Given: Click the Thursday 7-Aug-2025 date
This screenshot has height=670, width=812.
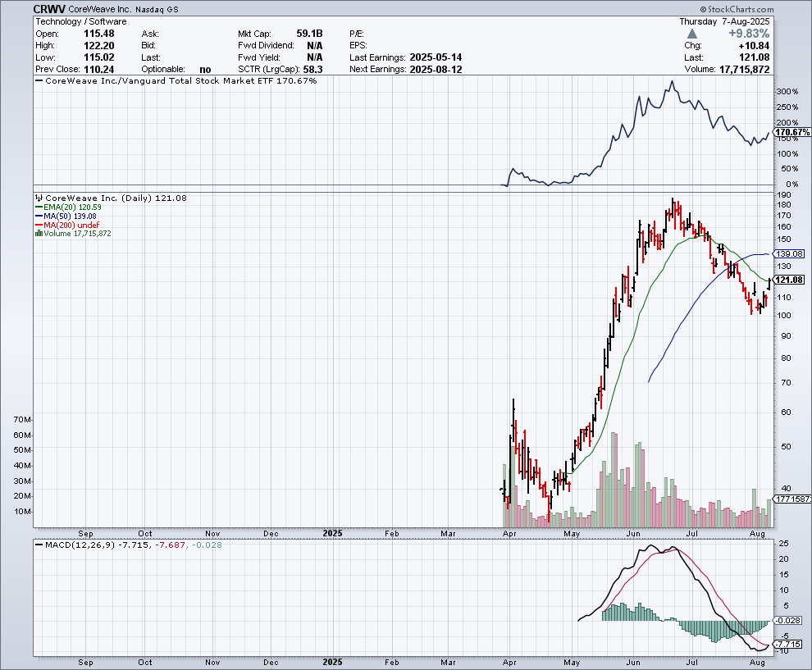Looking at the screenshot, I should click(724, 21).
